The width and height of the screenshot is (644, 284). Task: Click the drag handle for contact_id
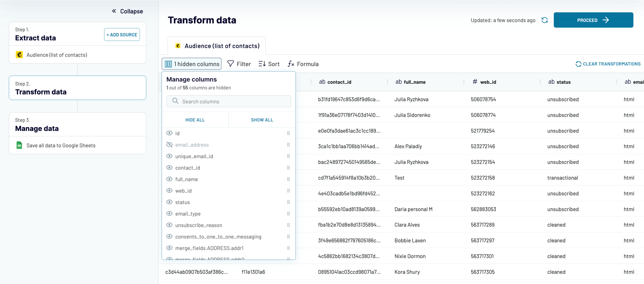point(288,168)
